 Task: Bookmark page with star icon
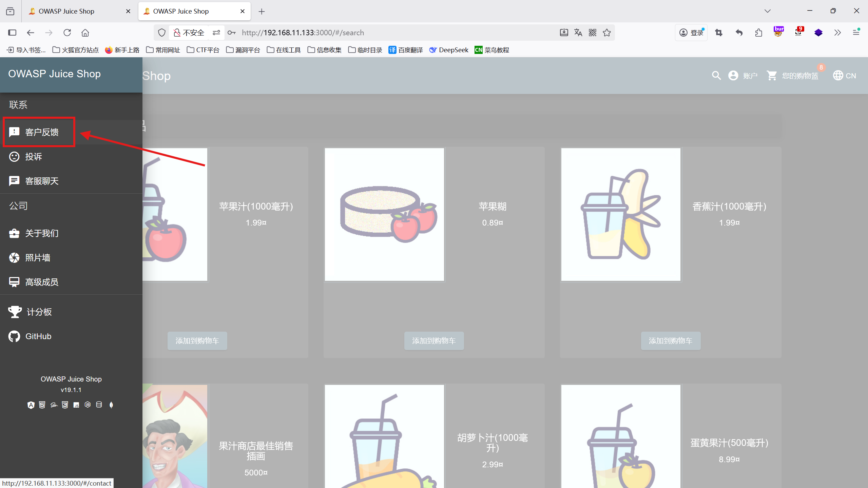607,33
